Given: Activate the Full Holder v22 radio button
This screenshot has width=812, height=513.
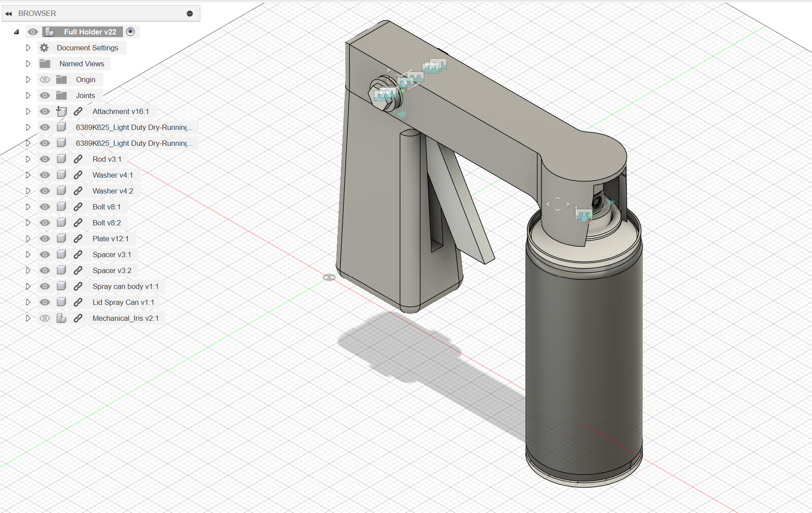Looking at the screenshot, I should (x=130, y=31).
